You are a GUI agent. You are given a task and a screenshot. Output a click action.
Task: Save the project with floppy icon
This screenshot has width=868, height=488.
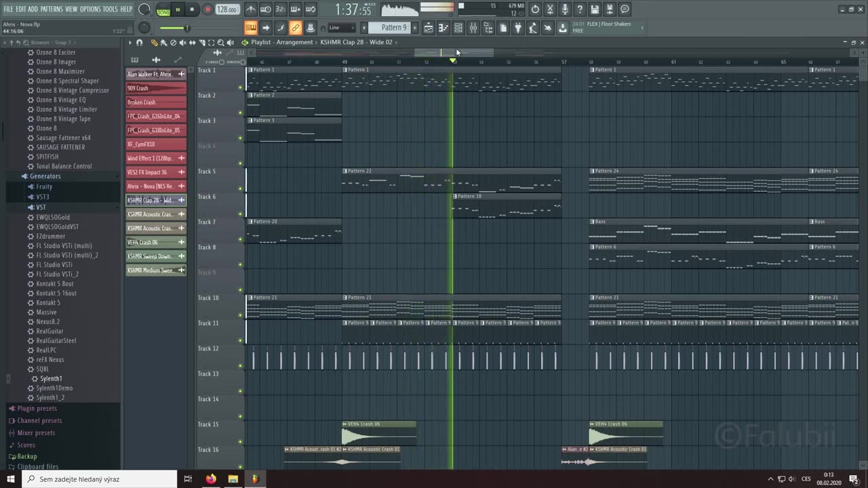[x=595, y=9]
